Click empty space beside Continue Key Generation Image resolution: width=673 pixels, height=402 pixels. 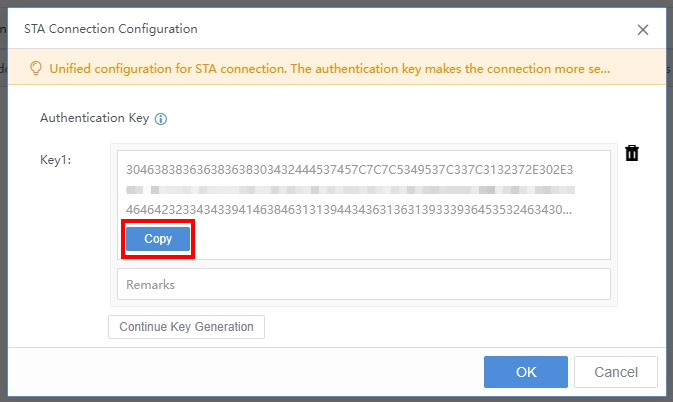[x=438, y=327]
